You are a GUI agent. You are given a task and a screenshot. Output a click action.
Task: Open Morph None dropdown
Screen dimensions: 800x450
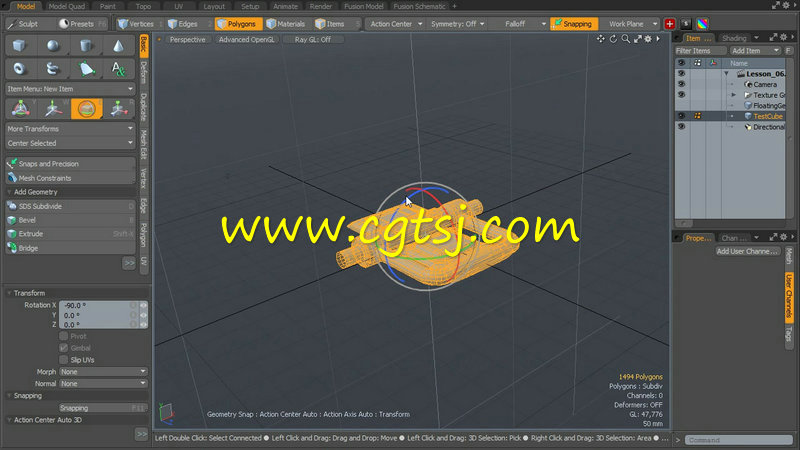(x=103, y=371)
